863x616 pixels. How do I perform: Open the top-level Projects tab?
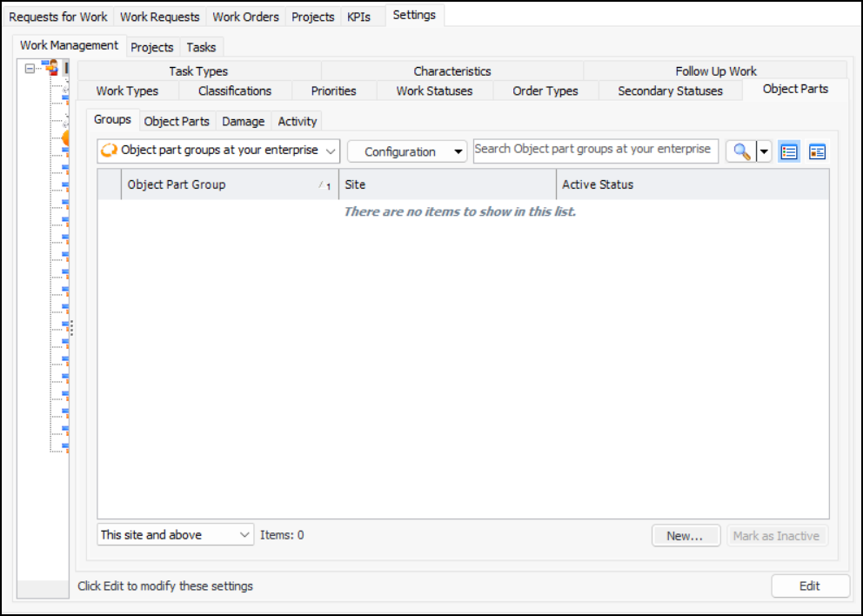[312, 17]
